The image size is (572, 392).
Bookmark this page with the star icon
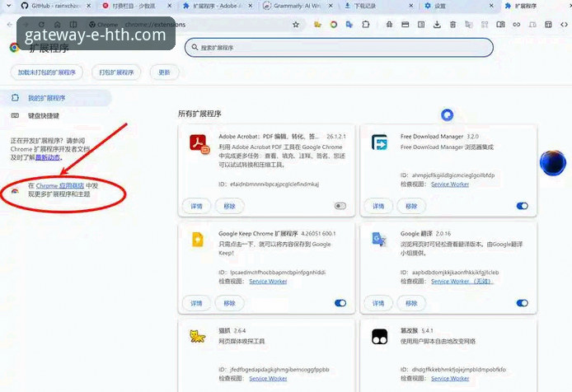(x=296, y=25)
